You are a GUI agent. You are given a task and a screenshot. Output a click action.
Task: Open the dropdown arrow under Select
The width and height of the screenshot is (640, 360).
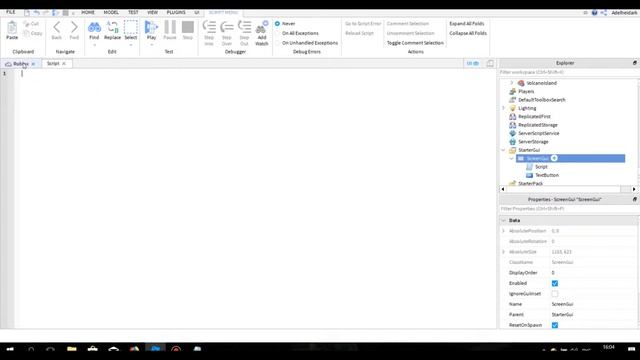(131, 44)
